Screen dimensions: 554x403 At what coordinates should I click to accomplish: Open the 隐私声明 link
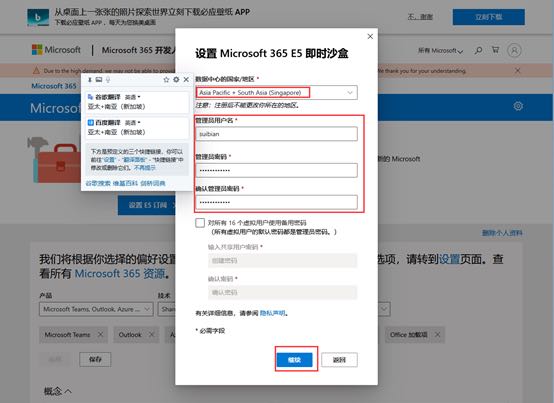pos(272,313)
